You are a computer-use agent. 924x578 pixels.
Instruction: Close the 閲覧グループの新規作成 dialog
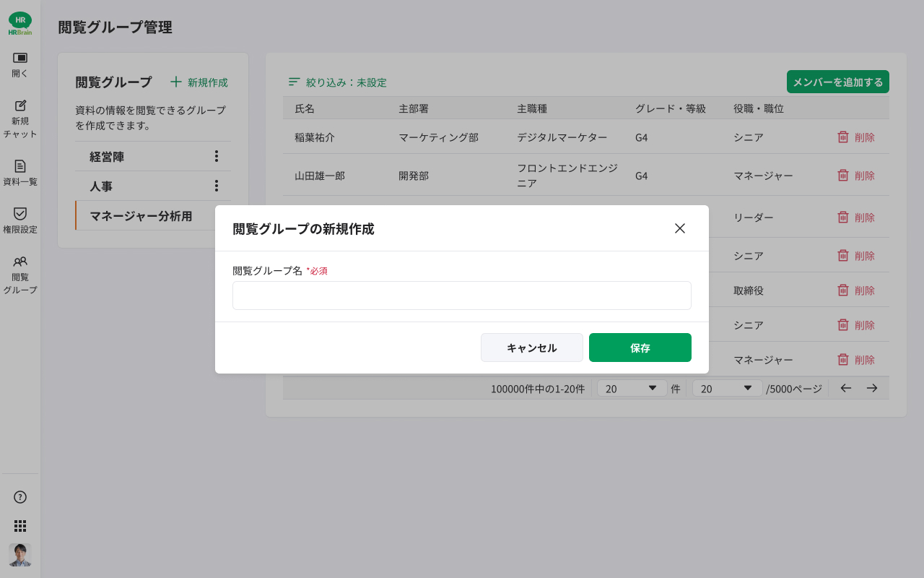pyautogui.click(x=680, y=228)
